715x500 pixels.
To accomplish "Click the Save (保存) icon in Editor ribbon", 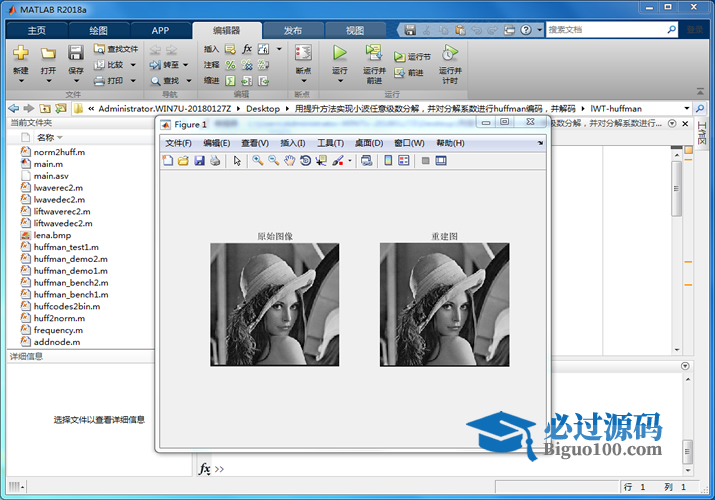I will [76, 53].
